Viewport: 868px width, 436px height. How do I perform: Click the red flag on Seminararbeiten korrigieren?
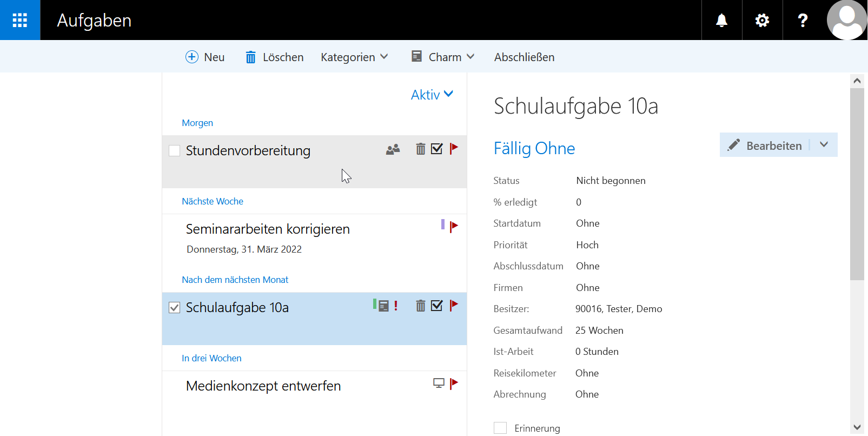click(x=454, y=227)
